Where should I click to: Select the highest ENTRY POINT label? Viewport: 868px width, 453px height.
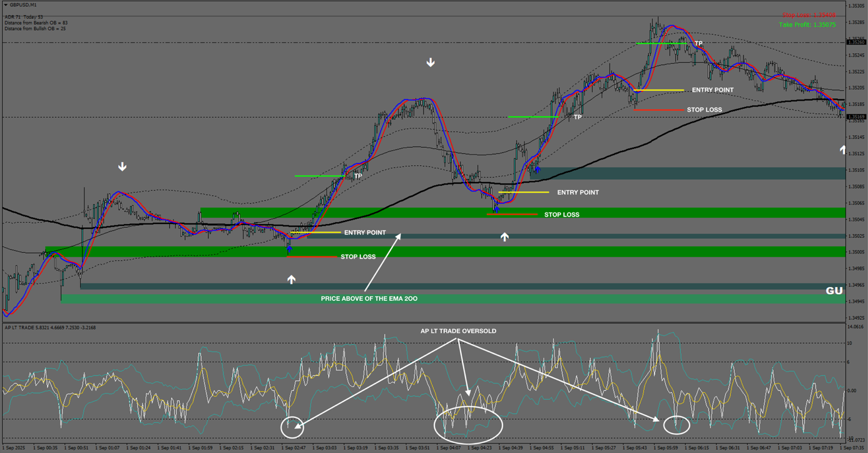[x=712, y=90]
